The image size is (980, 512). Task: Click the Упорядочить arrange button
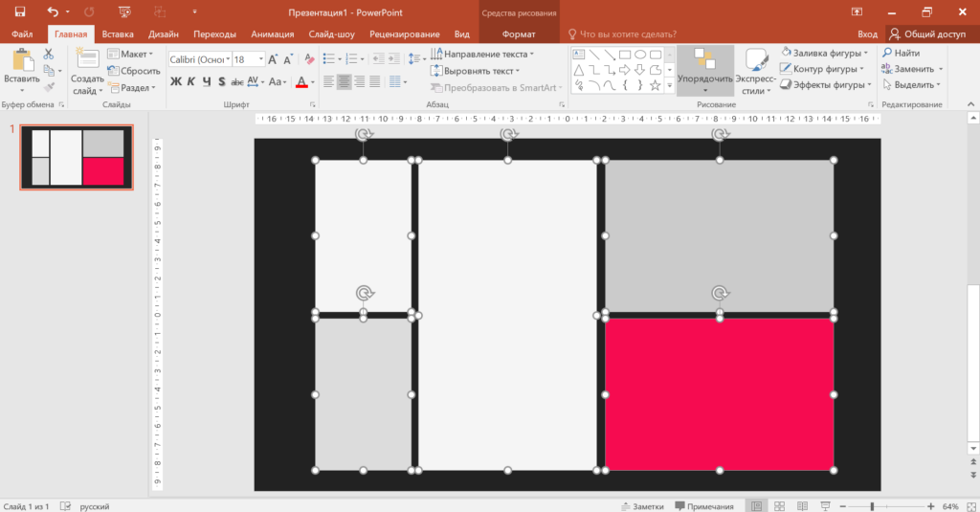705,70
